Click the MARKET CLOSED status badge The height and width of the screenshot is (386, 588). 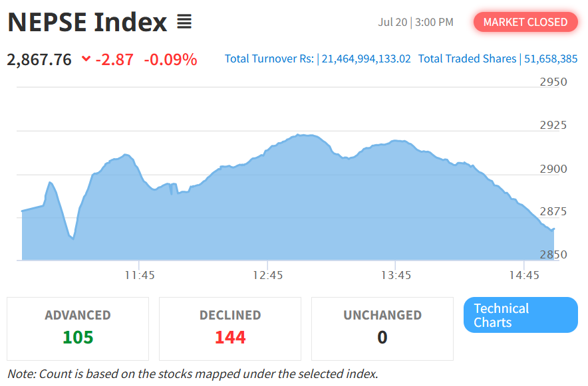pos(525,22)
